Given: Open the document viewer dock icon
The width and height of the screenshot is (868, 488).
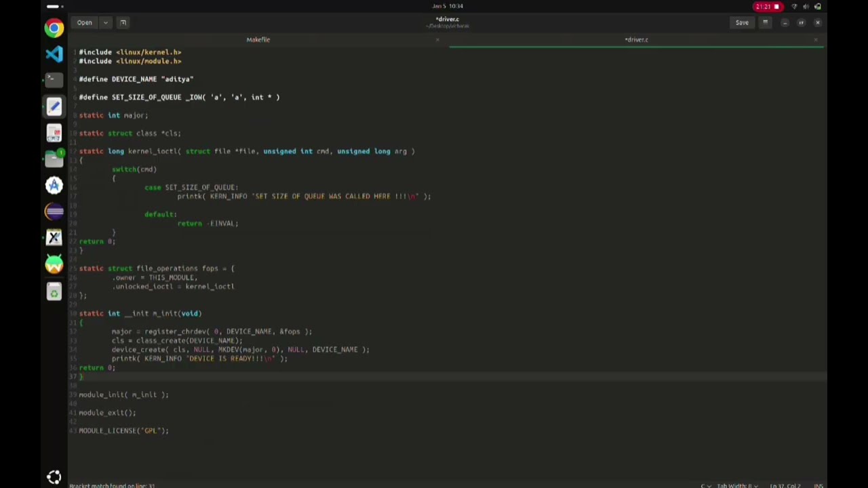Looking at the screenshot, I should click(x=54, y=133).
